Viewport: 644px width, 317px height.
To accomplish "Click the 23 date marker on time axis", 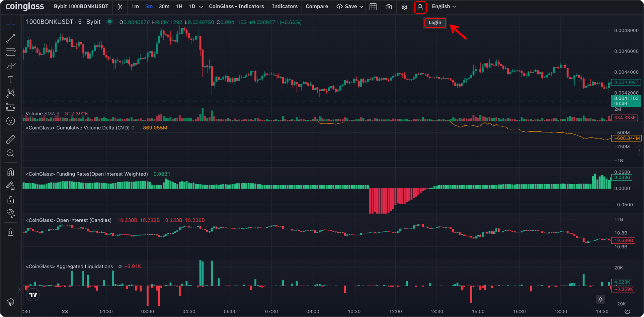I will (x=65, y=311).
